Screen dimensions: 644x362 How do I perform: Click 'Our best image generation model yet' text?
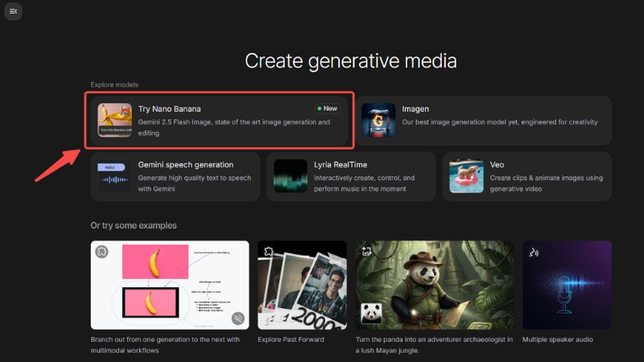pos(500,122)
